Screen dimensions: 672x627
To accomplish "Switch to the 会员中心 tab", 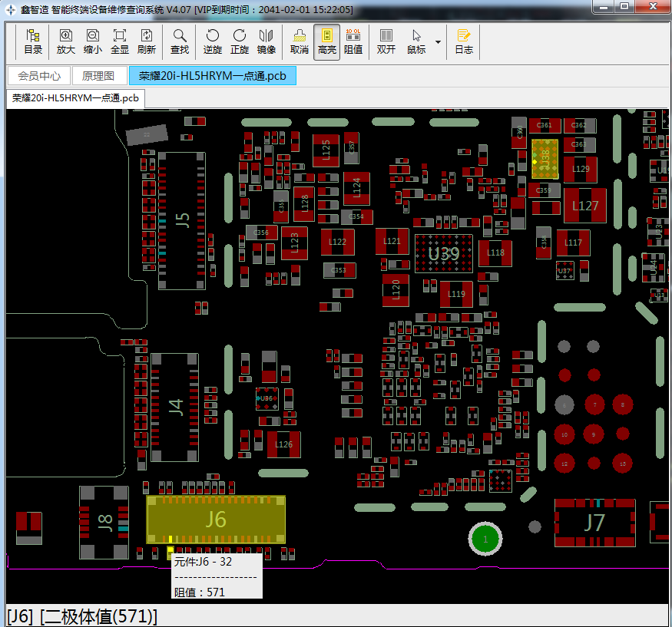I will click(x=39, y=76).
